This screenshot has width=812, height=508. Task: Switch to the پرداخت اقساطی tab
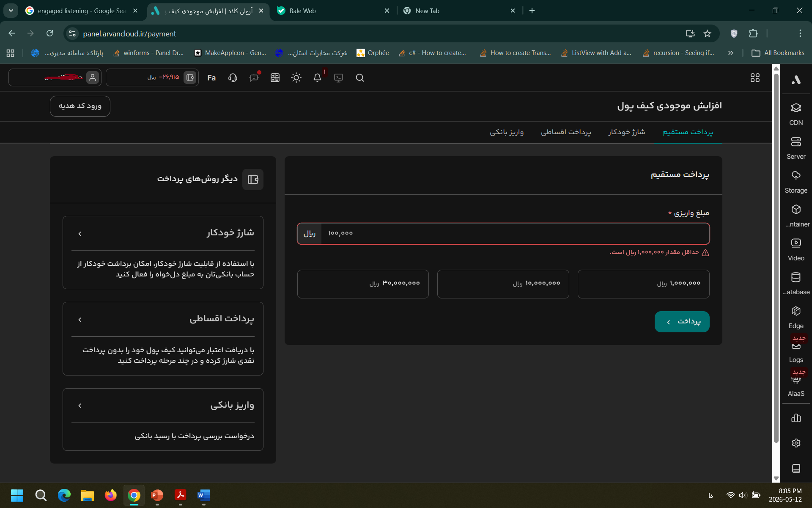point(566,132)
